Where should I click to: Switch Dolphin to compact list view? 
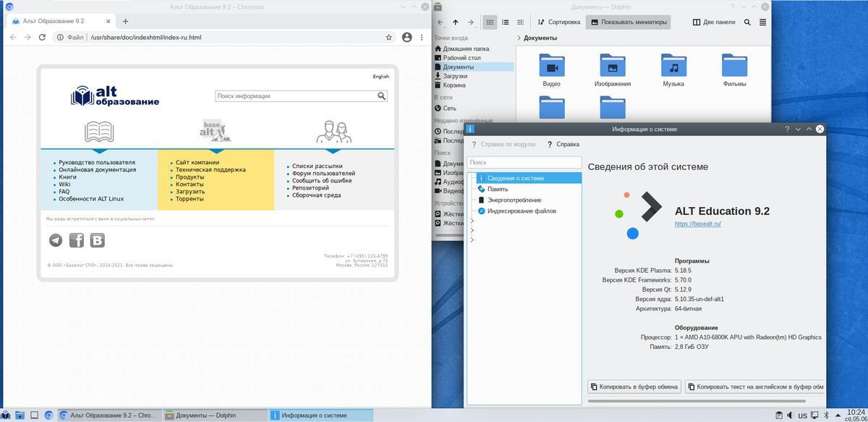tap(505, 22)
